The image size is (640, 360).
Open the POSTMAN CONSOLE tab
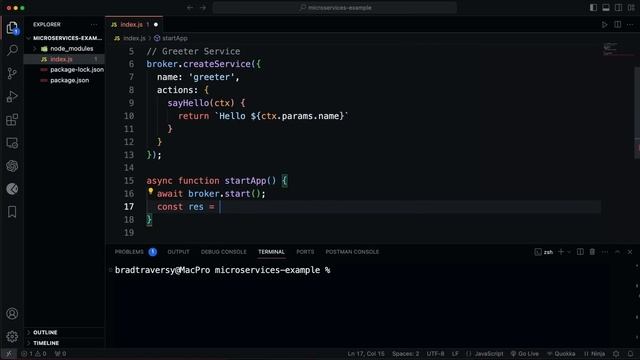coord(352,252)
